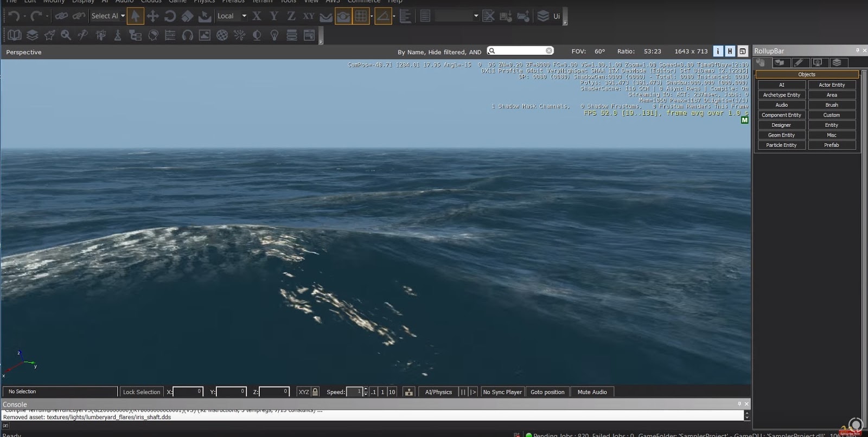This screenshot has width=868, height=437.
Task: Open the magnifier Lens Flare editor
Action: [x=66, y=36]
